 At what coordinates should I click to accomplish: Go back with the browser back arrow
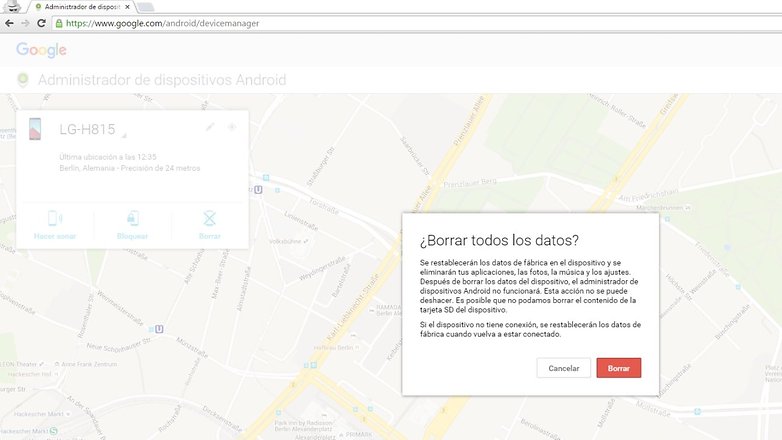(9, 23)
